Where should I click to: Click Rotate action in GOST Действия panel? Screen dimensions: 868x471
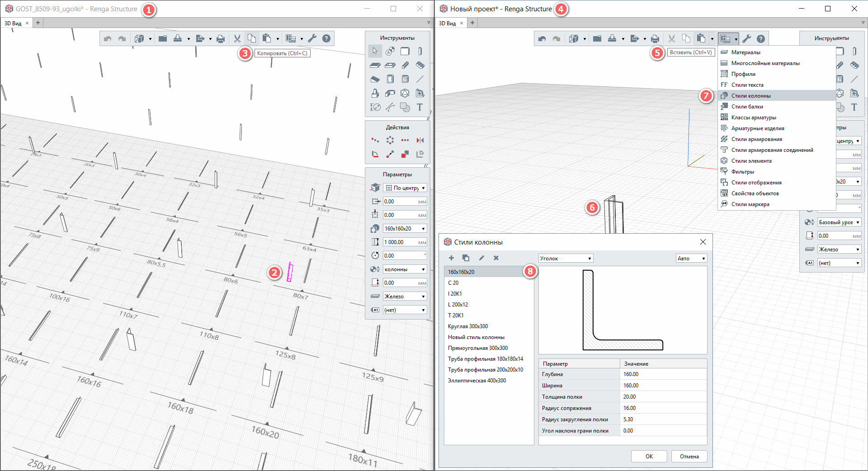(375, 154)
